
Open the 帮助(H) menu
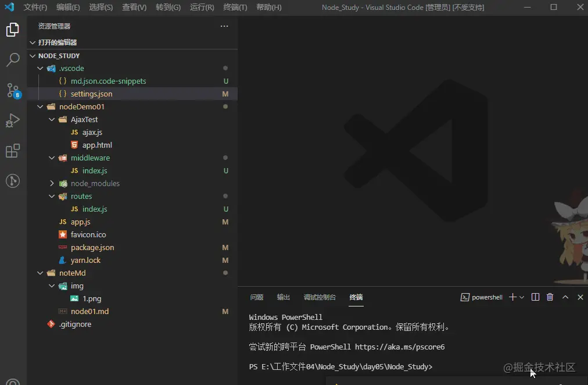[x=269, y=7]
